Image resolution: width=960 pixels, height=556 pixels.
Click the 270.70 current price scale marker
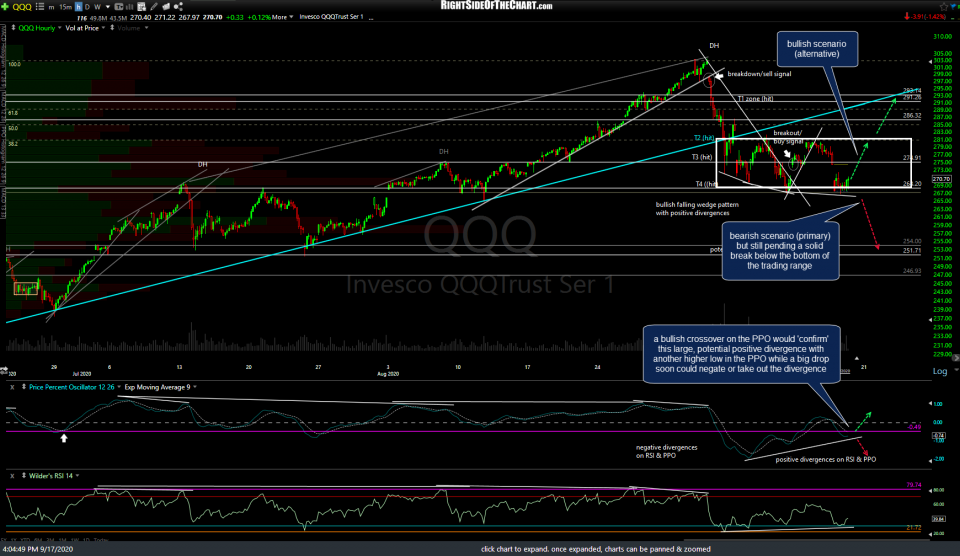(x=942, y=179)
